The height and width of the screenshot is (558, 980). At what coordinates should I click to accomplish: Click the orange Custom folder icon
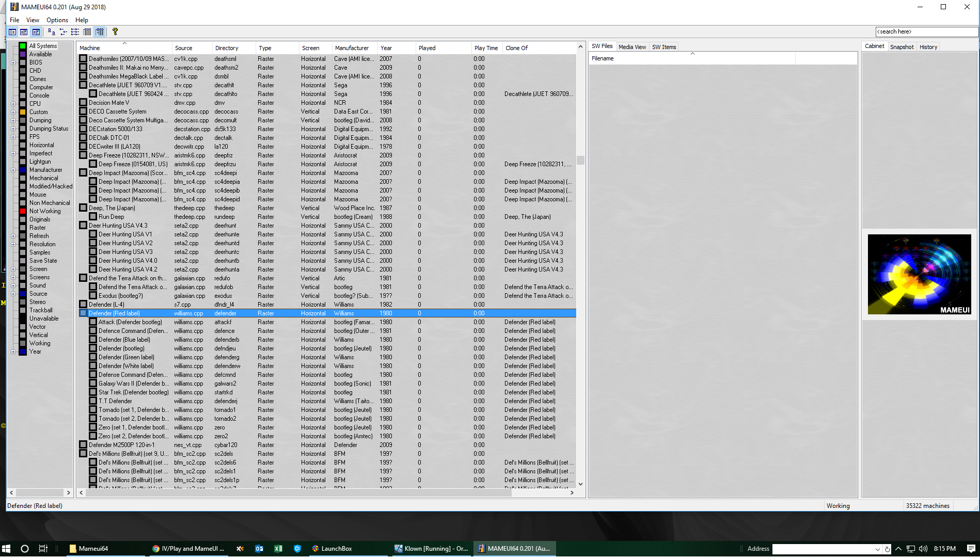[x=23, y=112]
